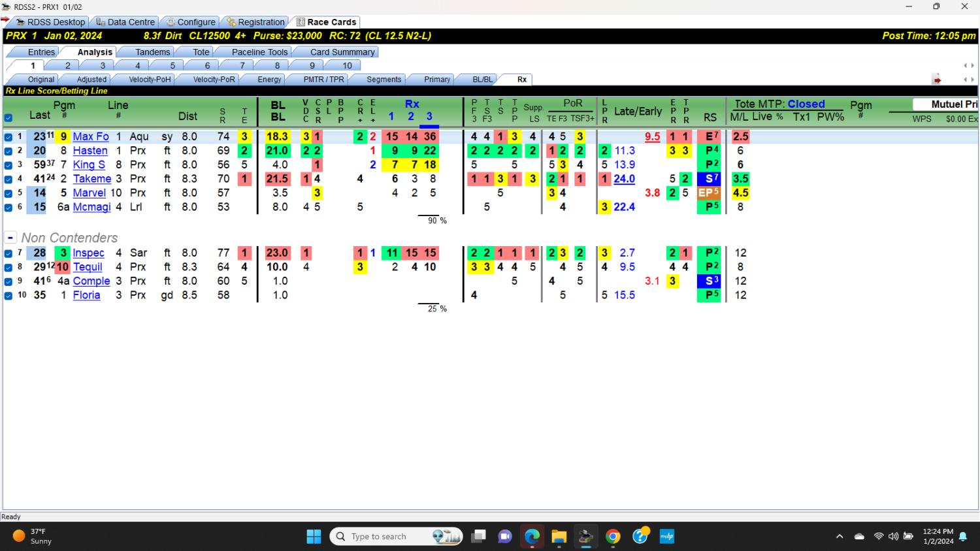Launch the video chat app from taskbar
Image resolution: width=980 pixels, height=551 pixels.
(x=505, y=537)
